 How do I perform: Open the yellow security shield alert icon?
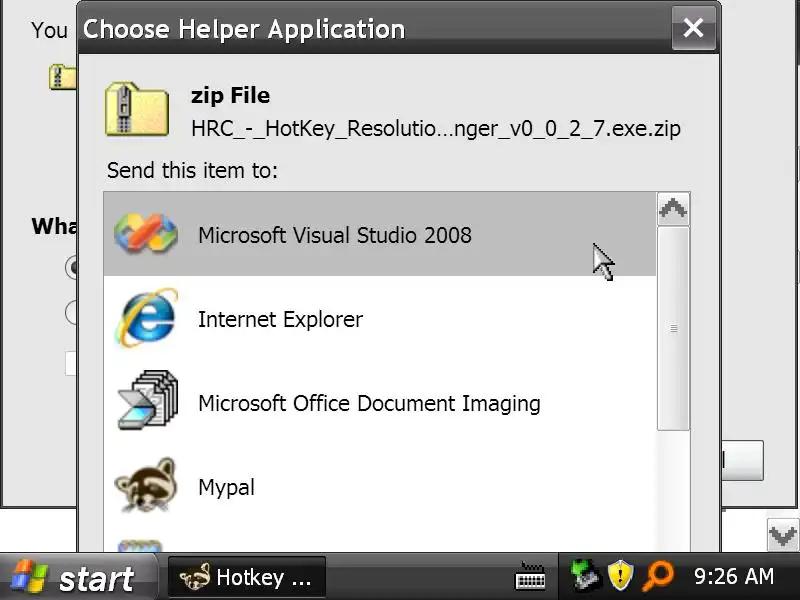pyautogui.click(x=620, y=576)
